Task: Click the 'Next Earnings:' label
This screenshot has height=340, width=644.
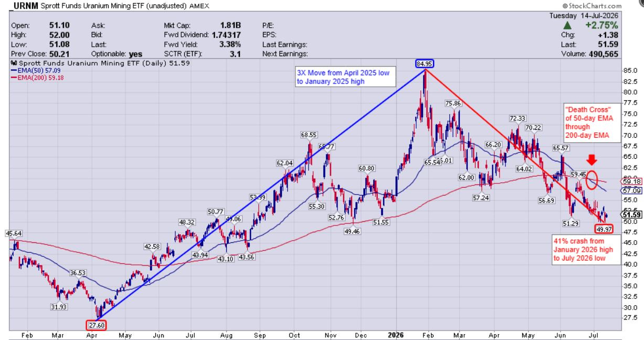Action: point(284,54)
